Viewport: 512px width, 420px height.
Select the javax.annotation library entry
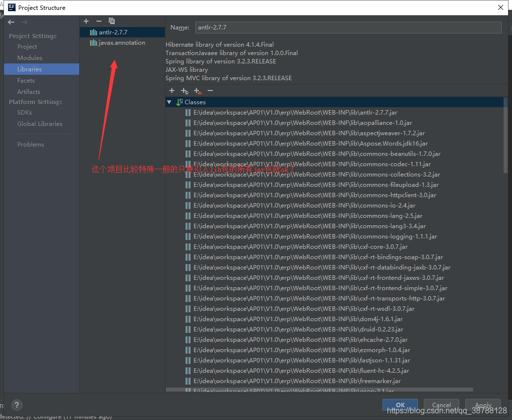tap(122, 43)
